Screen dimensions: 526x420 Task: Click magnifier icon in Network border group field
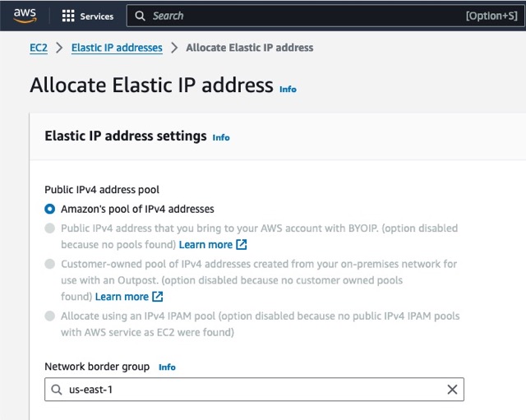pyautogui.click(x=57, y=390)
